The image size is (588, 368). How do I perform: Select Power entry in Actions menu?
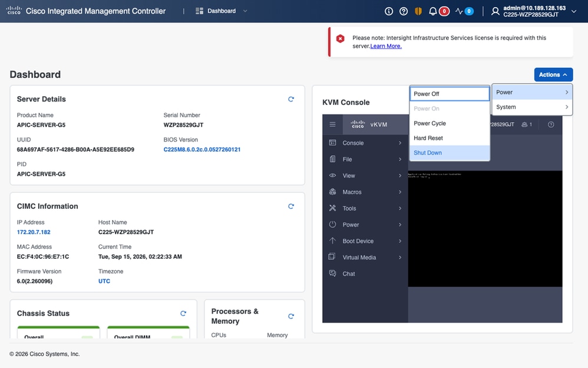tap(532, 92)
